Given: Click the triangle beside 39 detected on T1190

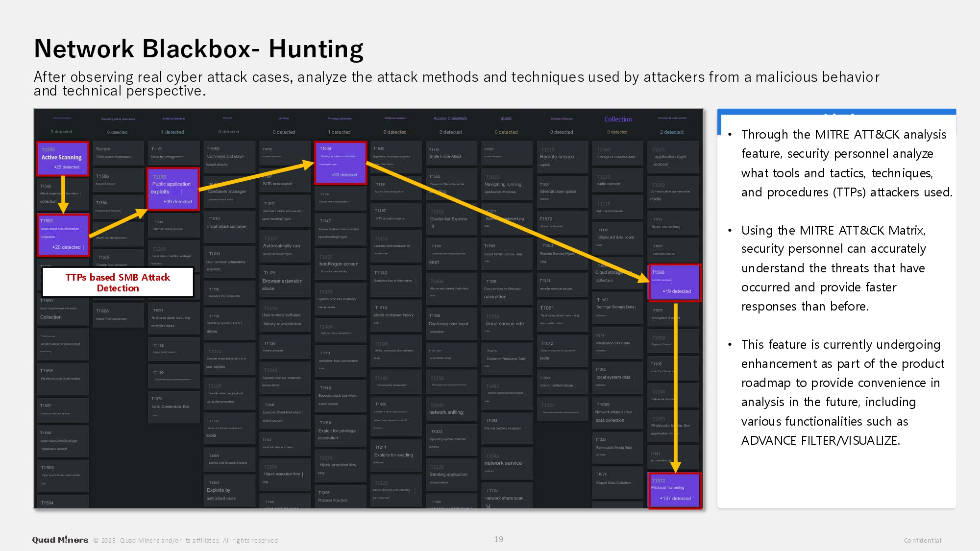Looking at the screenshot, I should (165, 202).
